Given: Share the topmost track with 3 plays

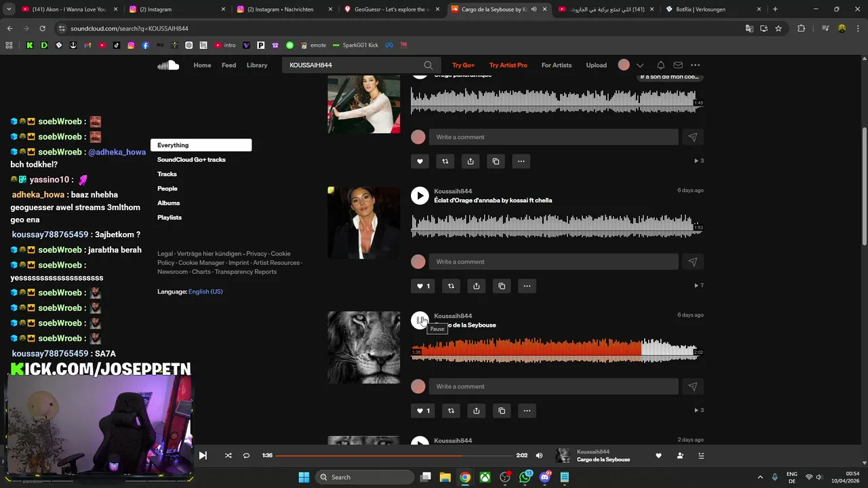Looking at the screenshot, I should pyautogui.click(x=471, y=161).
